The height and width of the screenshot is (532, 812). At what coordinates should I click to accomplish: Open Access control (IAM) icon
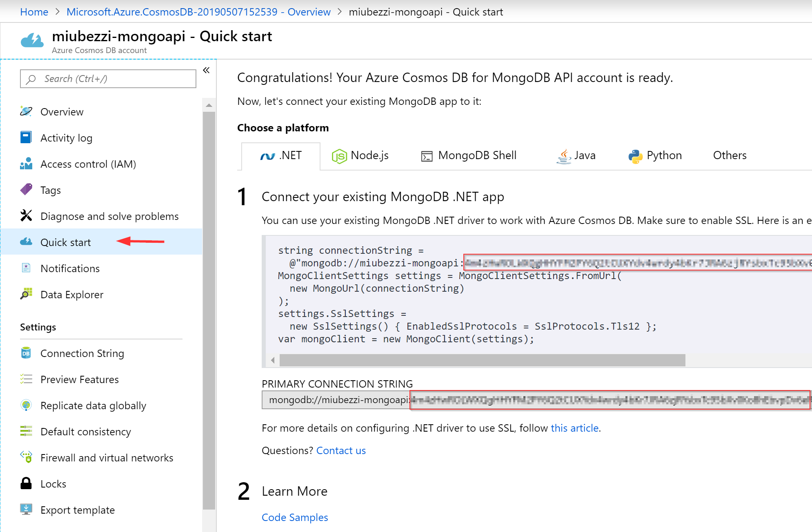coord(26,164)
